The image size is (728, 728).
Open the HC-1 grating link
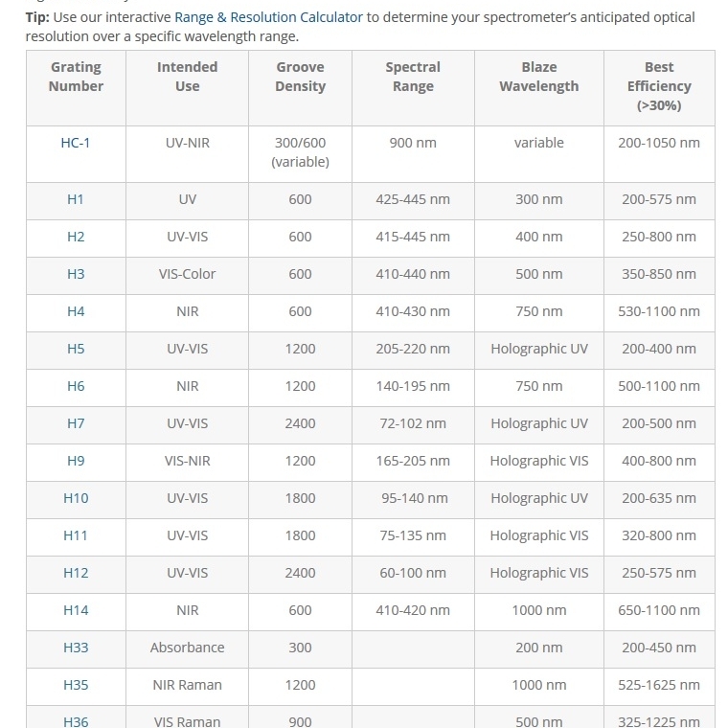pos(76,143)
